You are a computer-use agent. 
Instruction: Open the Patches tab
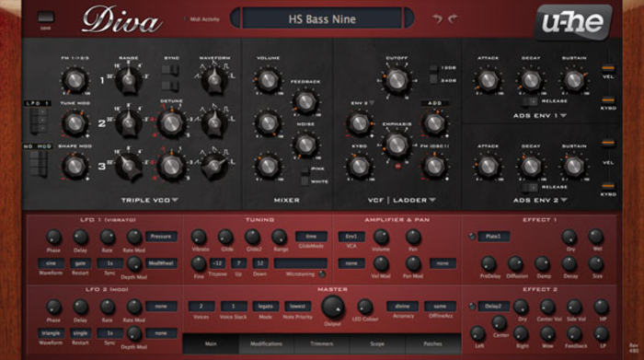coord(432,343)
